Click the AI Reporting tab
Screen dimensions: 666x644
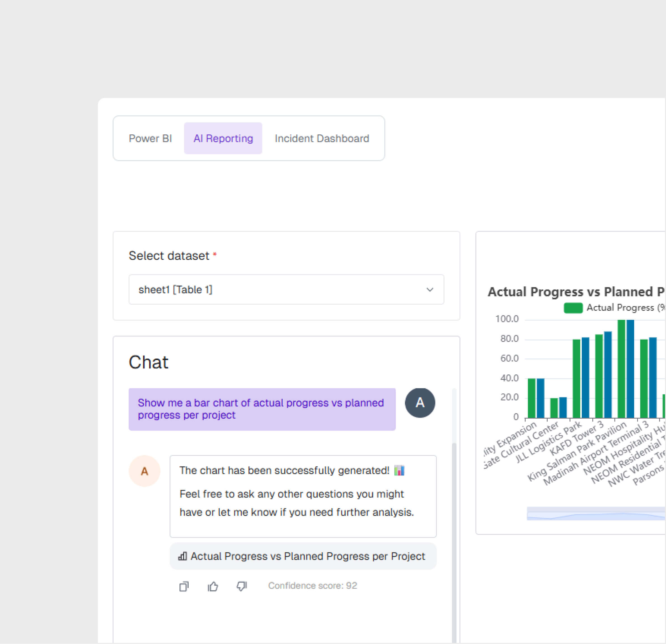point(223,138)
